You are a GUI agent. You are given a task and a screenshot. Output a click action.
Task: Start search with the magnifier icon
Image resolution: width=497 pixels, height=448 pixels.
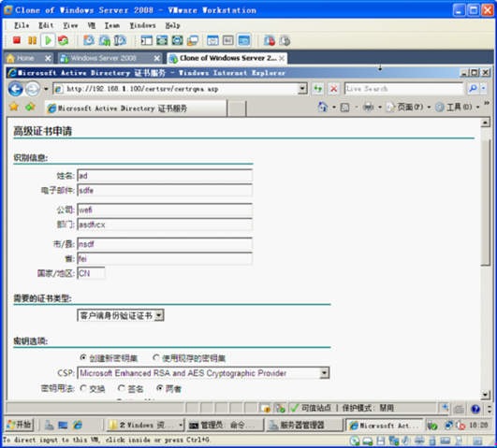(x=473, y=89)
